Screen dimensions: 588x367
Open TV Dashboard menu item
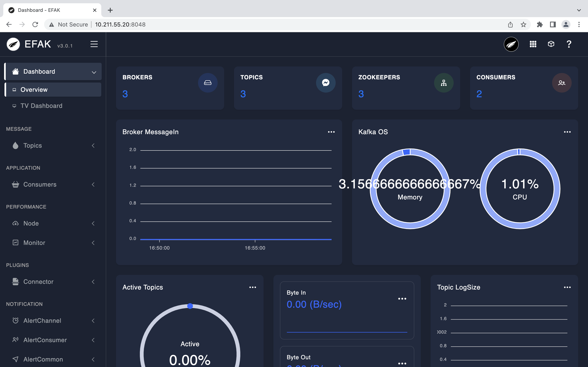tap(41, 106)
